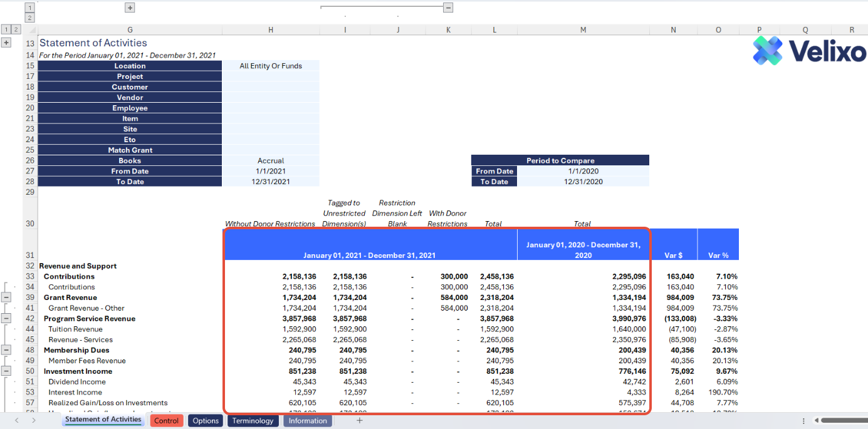868x429 pixels.
Task: Click the 'Grant Revenue - Other' label
Action: [86, 308]
